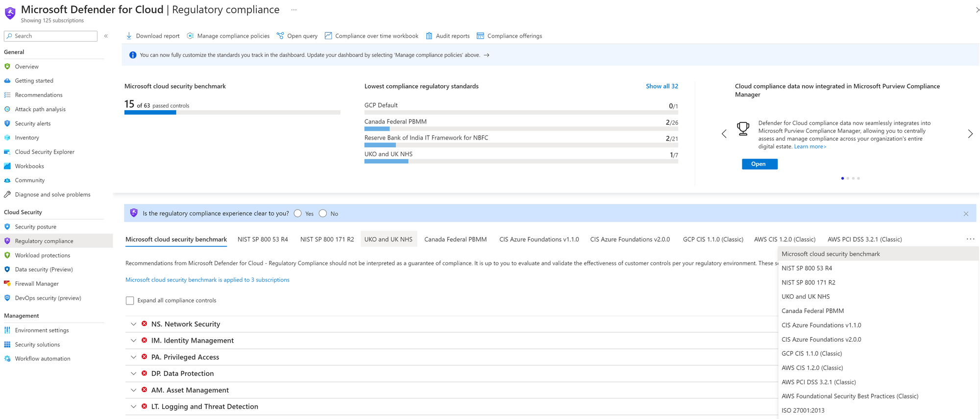The width and height of the screenshot is (980, 419).
Task: Click the Compliance offerings table icon
Action: (480, 36)
